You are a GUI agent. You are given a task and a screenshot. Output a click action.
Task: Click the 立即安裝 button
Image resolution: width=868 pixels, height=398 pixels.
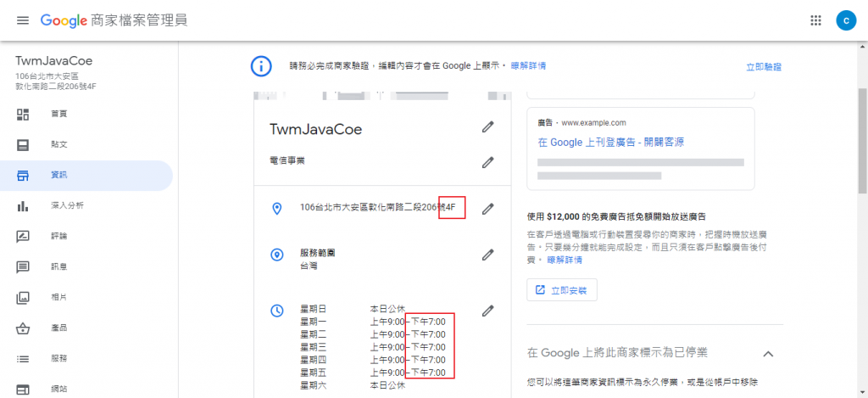562,290
